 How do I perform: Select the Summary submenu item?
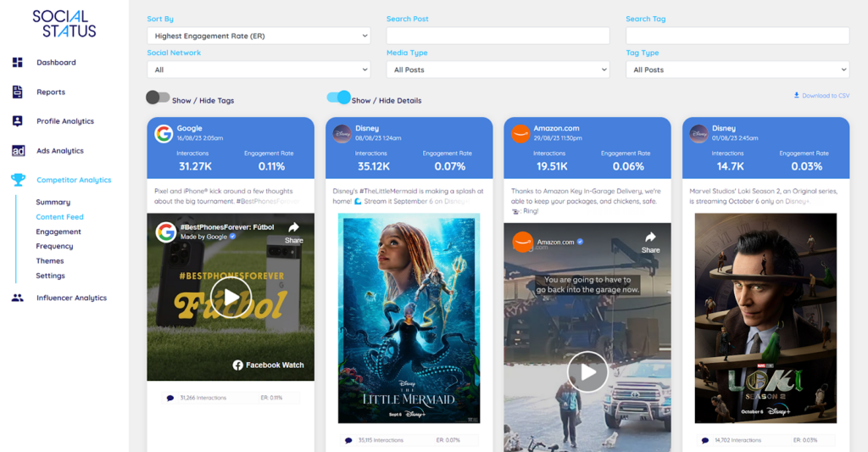(53, 203)
